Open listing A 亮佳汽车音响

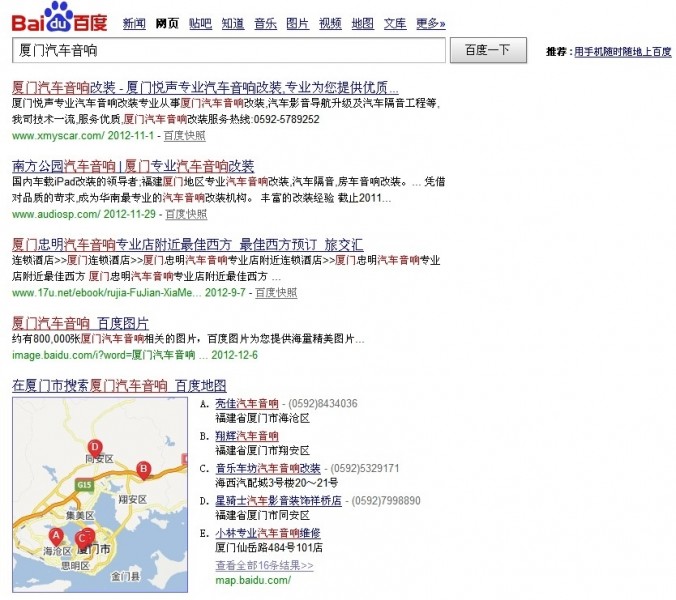247,404
